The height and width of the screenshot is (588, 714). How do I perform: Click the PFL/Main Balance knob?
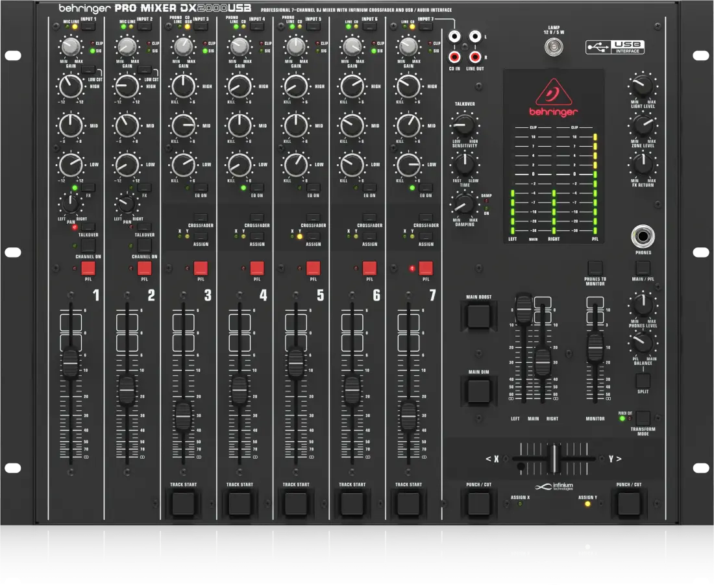(643, 343)
